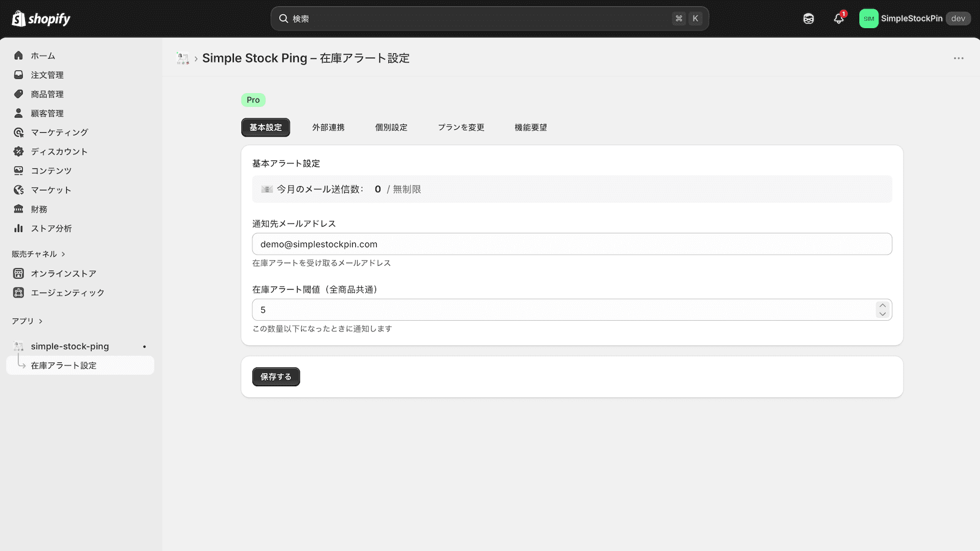
Task: Select the 基本設定 tab
Action: [x=266, y=127]
